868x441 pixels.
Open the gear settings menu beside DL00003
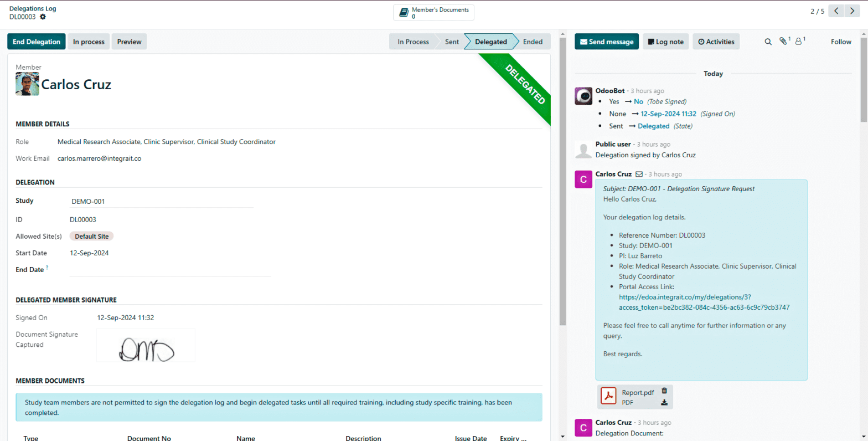click(43, 17)
